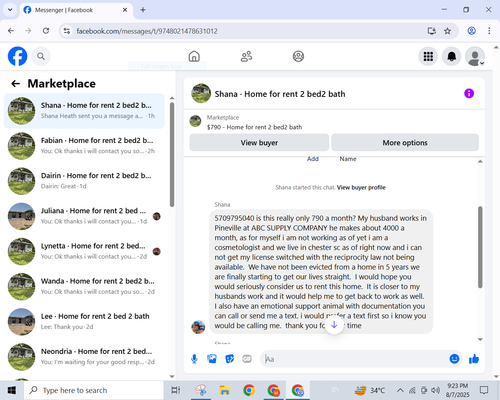This screenshot has height=400, width=500.
Task: Close the Messenger | Facebook tab
Action: click(x=125, y=10)
